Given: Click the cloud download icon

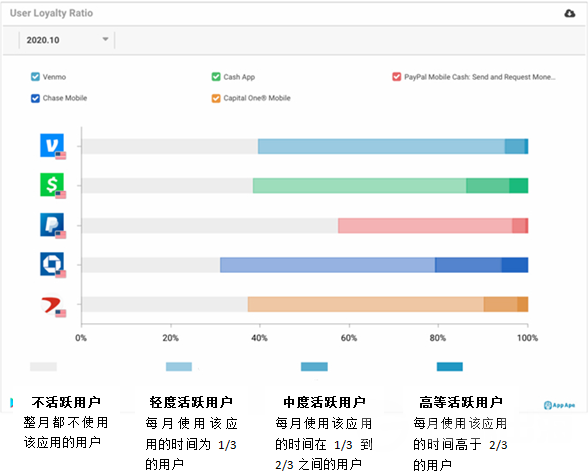Looking at the screenshot, I should click(569, 13).
